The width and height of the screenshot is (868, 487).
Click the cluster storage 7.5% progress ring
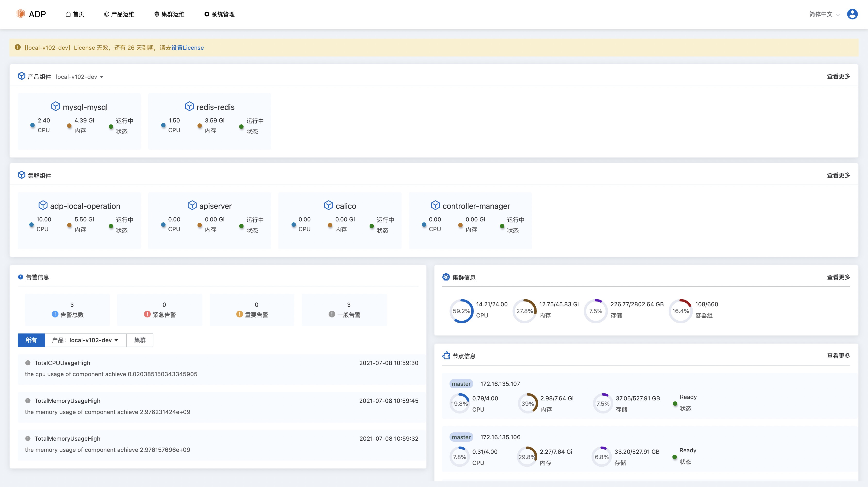tap(596, 311)
